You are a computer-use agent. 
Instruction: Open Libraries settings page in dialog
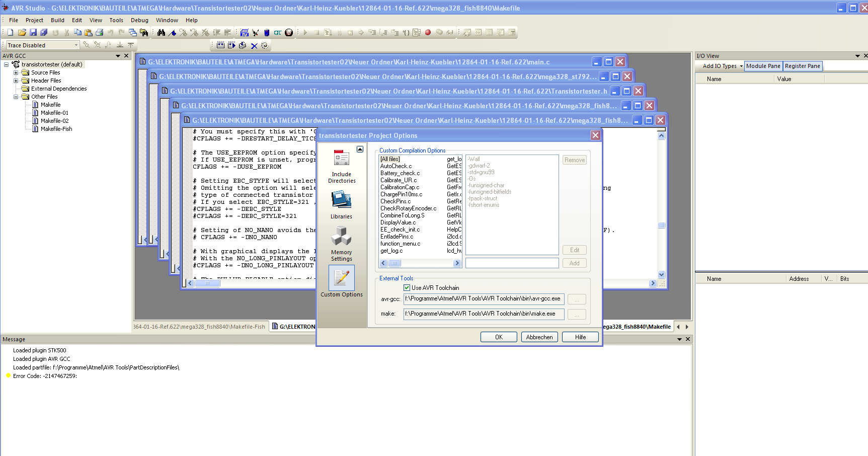tap(341, 205)
